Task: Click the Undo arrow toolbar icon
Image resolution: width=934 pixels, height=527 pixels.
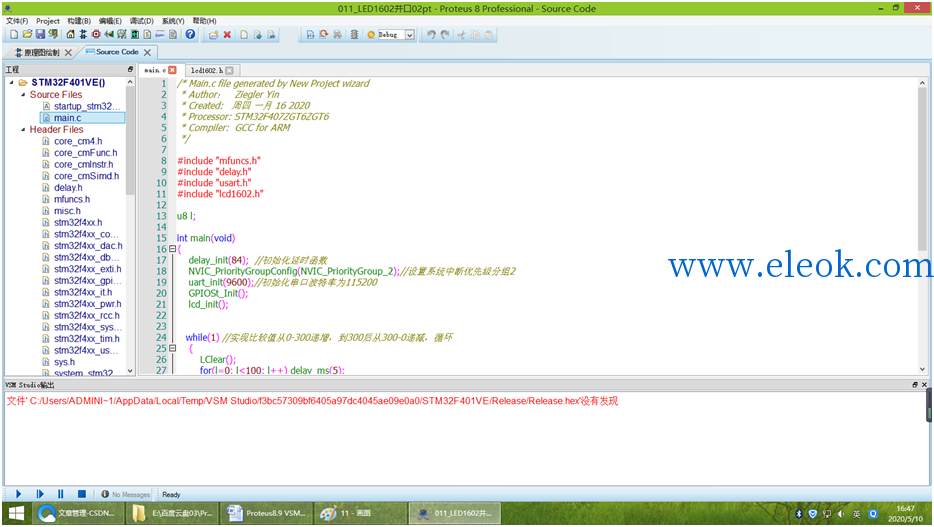Action: point(431,35)
